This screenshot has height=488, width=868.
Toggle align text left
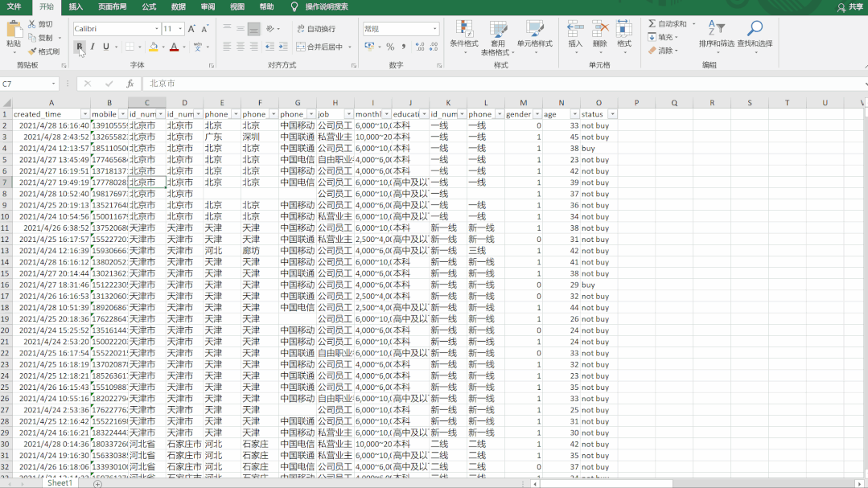point(227,47)
